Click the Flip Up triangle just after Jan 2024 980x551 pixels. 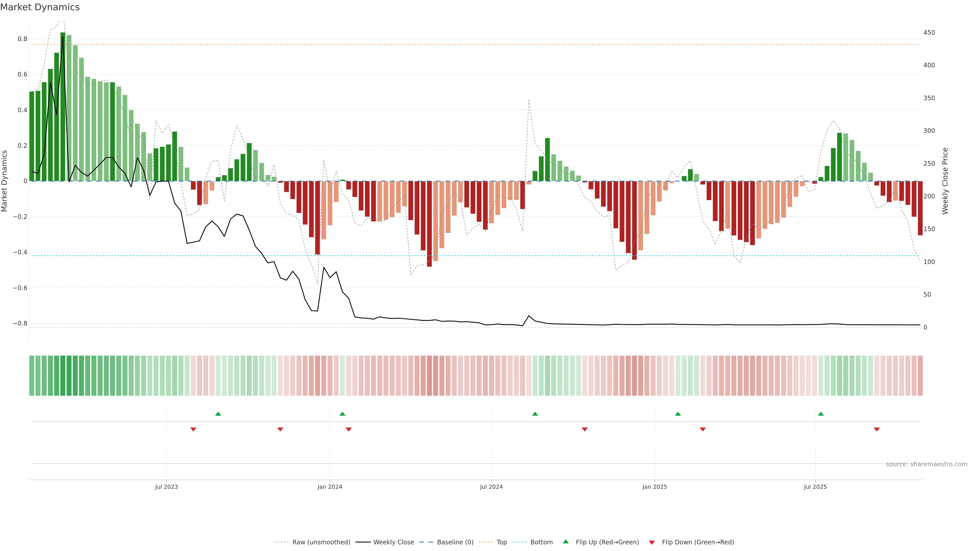coord(342,414)
